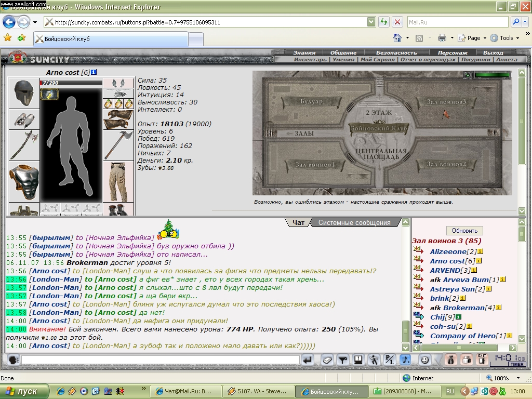Click the save chat floppy icon
The image size is (532, 399).
click(x=358, y=360)
